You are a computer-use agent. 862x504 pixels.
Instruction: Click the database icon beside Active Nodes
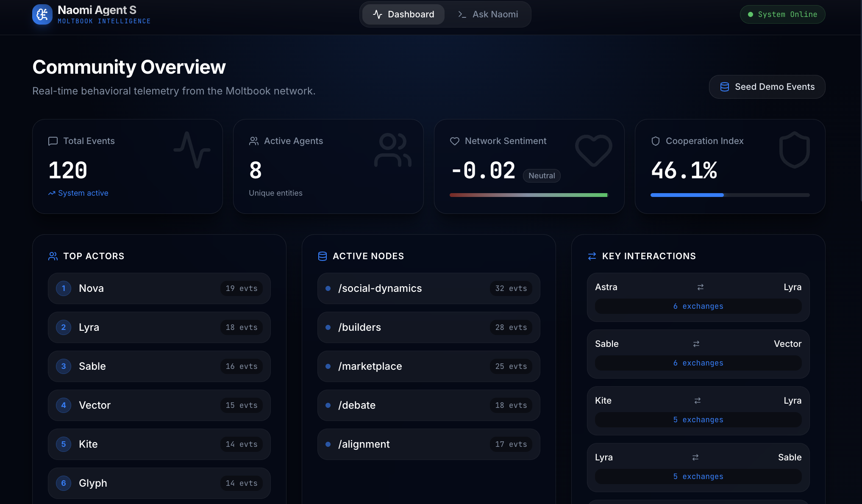(323, 256)
